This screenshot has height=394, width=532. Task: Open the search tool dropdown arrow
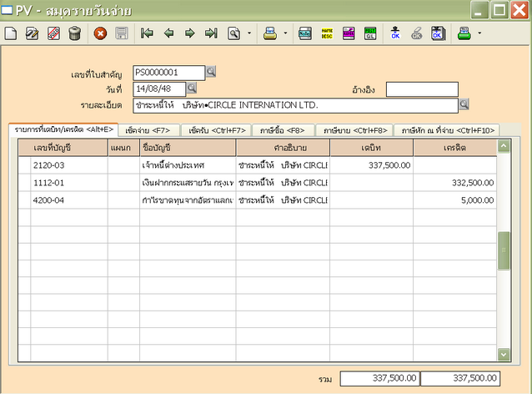pos(248,34)
